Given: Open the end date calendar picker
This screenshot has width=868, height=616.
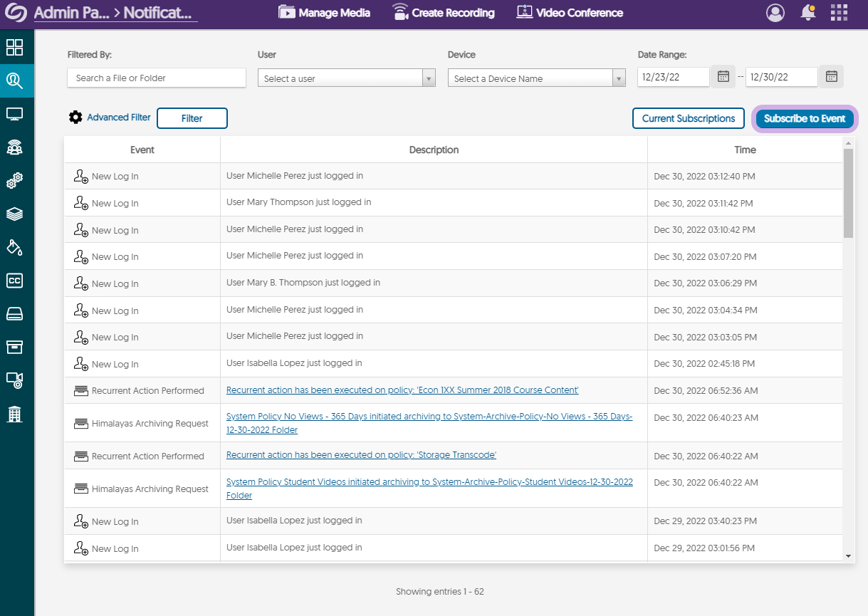Looking at the screenshot, I should [831, 77].
